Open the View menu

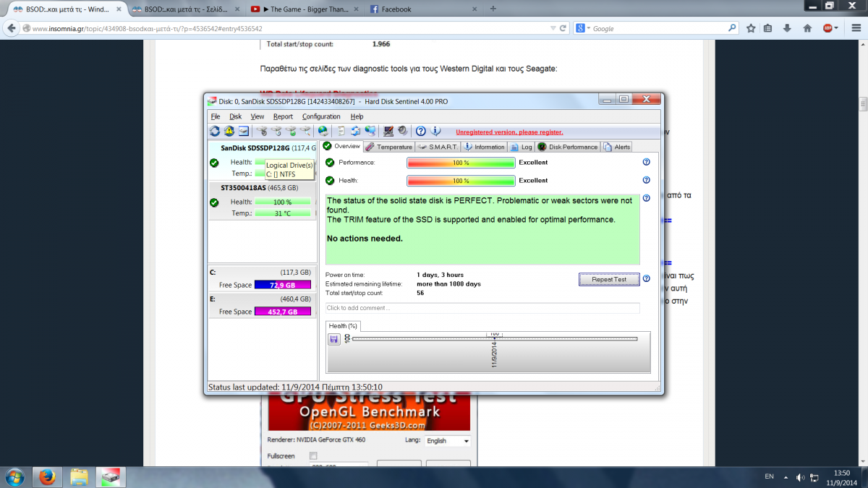tap(258, 116)
